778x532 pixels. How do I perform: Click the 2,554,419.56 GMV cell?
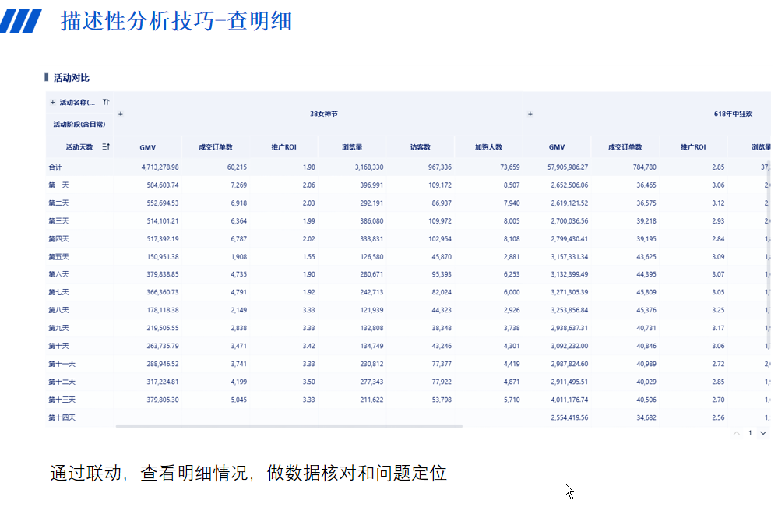[569, 417]
